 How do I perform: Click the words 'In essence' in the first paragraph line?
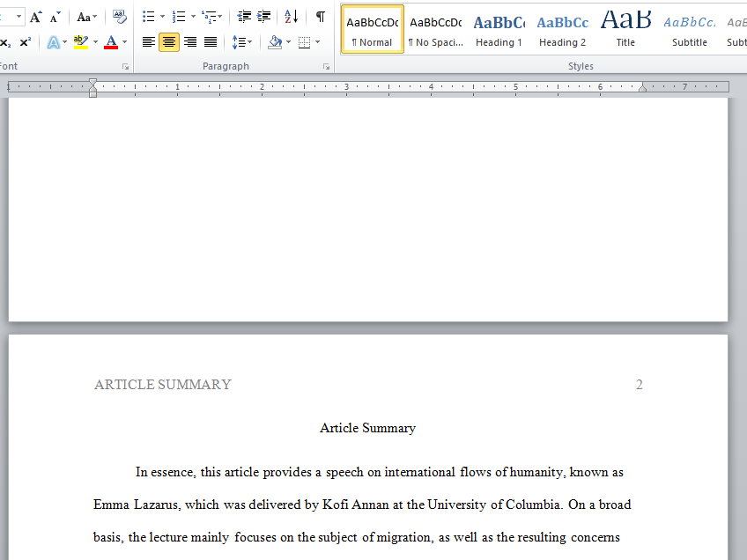[x=166, y=472]
